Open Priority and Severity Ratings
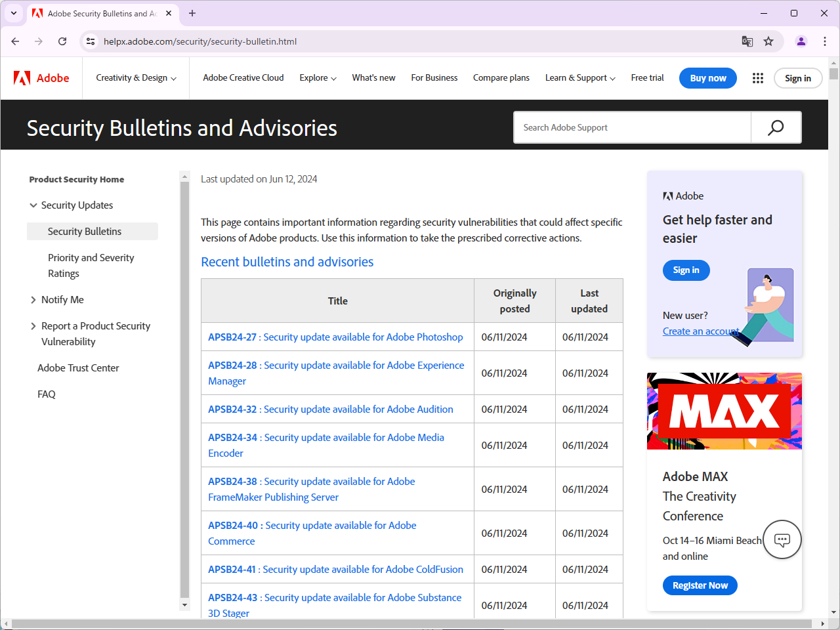Image resolution: width=840 pixels, height=630 pixels. coord(91,266)
